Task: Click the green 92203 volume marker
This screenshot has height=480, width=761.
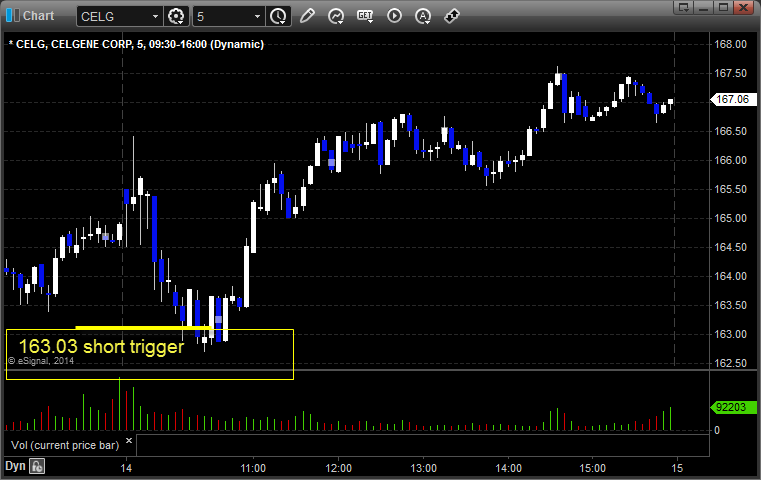Action: coord(733,407)
